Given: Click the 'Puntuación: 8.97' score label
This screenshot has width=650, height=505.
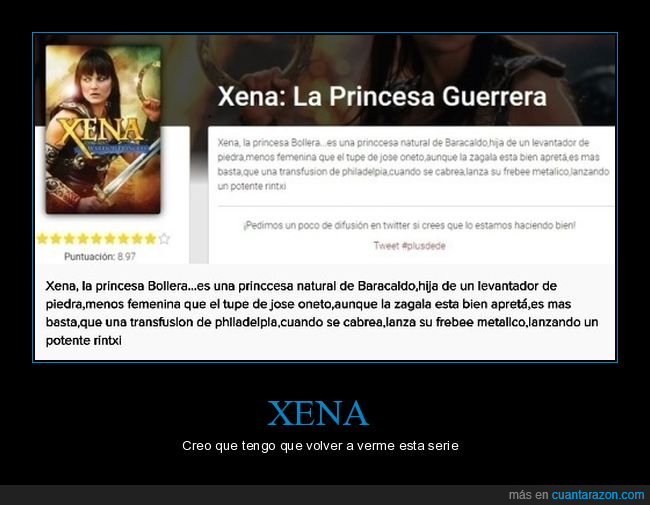Looking at the screenshot, I should [x=100, y=257].
